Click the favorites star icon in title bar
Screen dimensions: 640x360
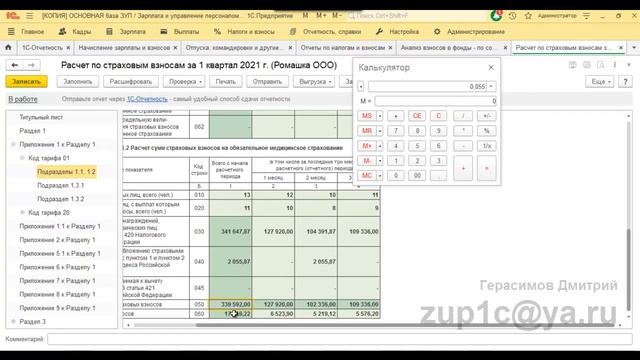pos(528,16)
